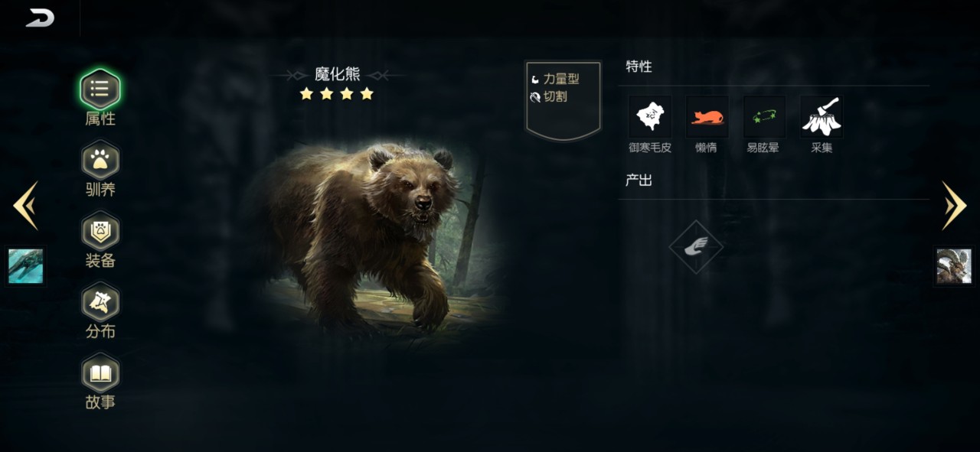Click the four-star rating row

click(x=337, y=93)
